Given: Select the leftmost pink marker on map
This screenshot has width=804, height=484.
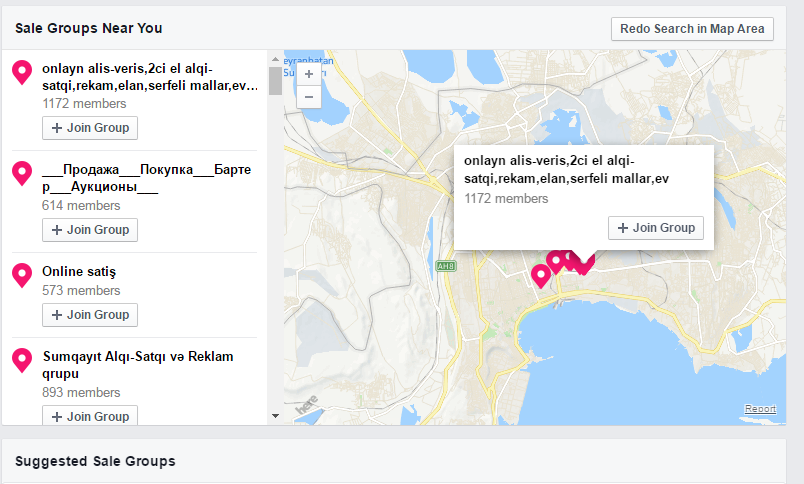Looking at the screenshot, I should (541, 275).
